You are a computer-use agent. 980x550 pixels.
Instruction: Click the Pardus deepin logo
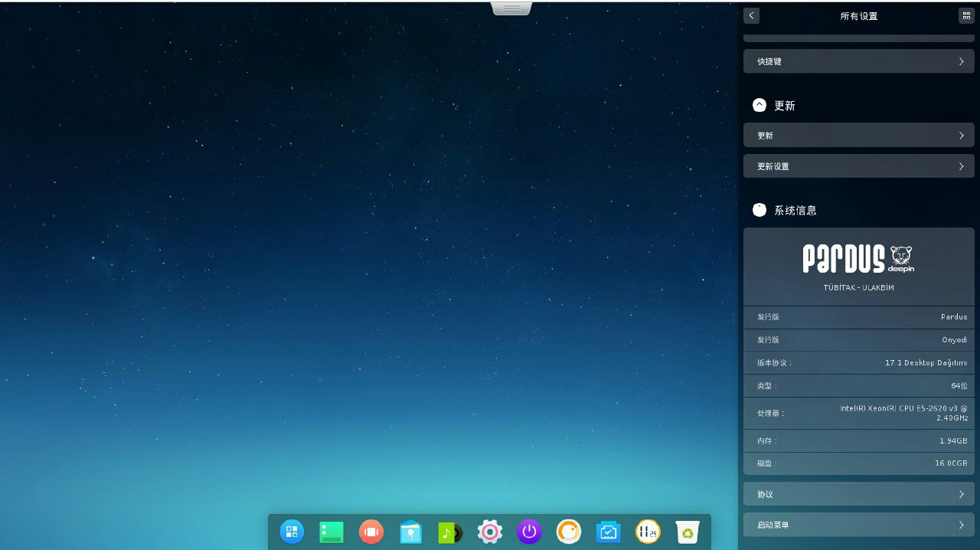[858, 259]
